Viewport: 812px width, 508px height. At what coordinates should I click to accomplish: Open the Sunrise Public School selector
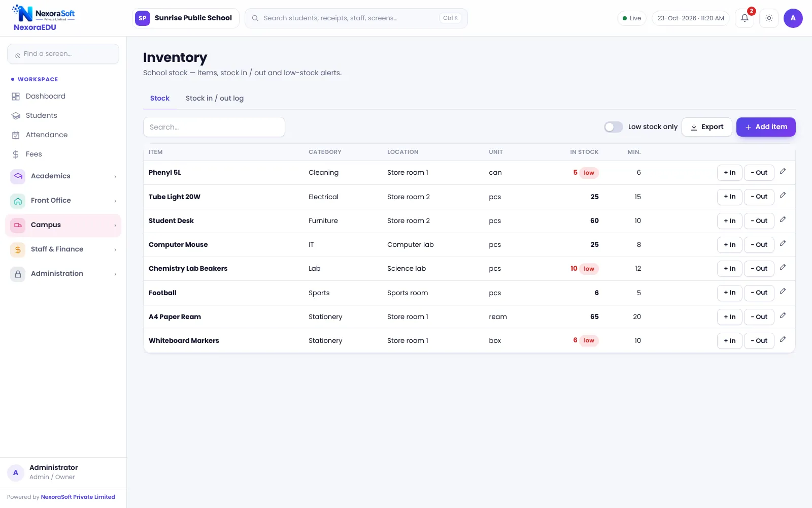coord(185,18)
